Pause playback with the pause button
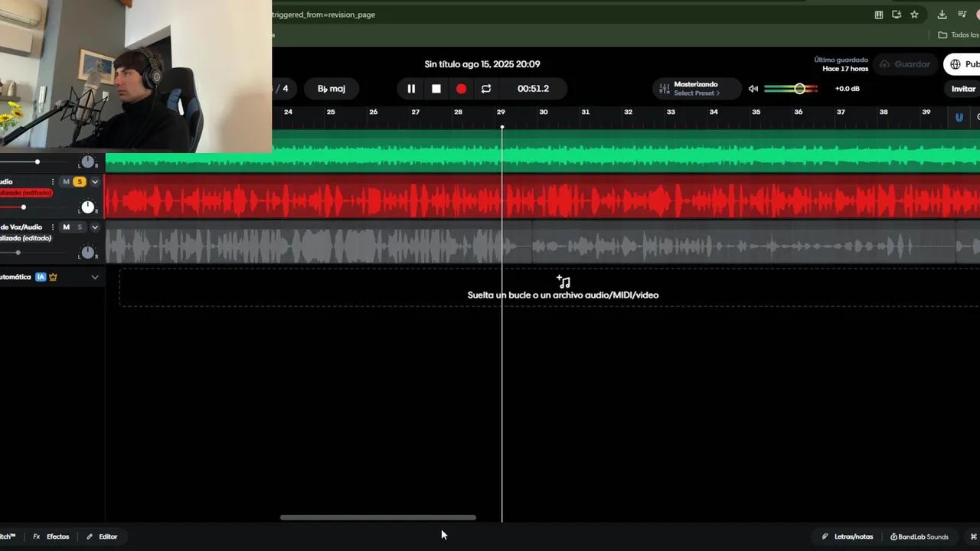 coord(411,89)
